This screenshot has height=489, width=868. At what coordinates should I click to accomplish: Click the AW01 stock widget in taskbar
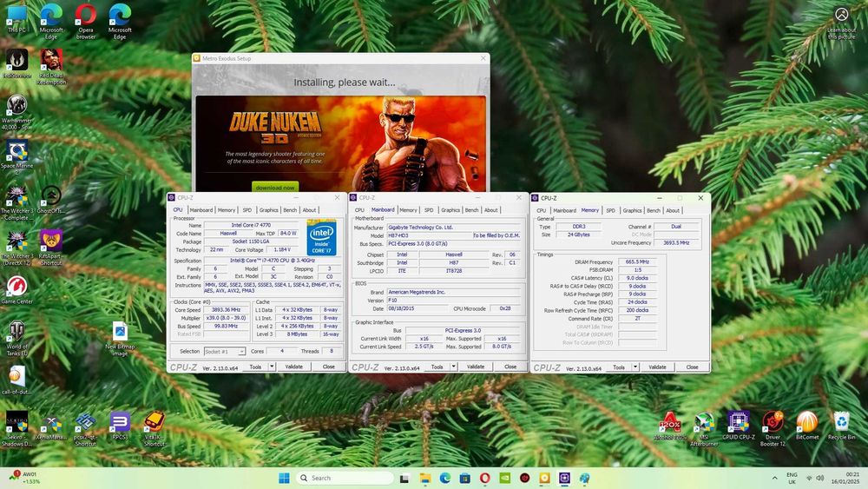(x=23, y=478)
